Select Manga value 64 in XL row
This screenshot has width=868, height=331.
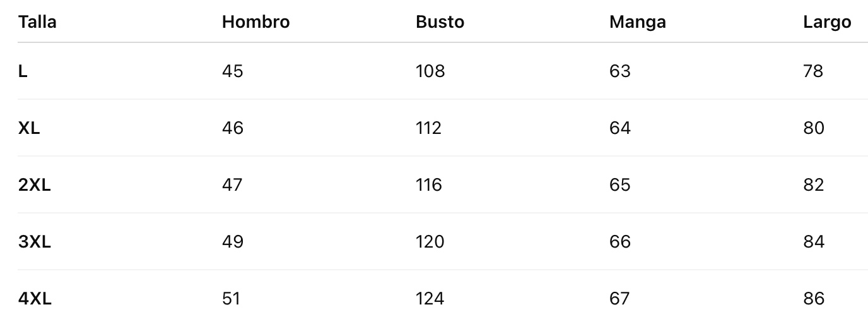[619, 128]
